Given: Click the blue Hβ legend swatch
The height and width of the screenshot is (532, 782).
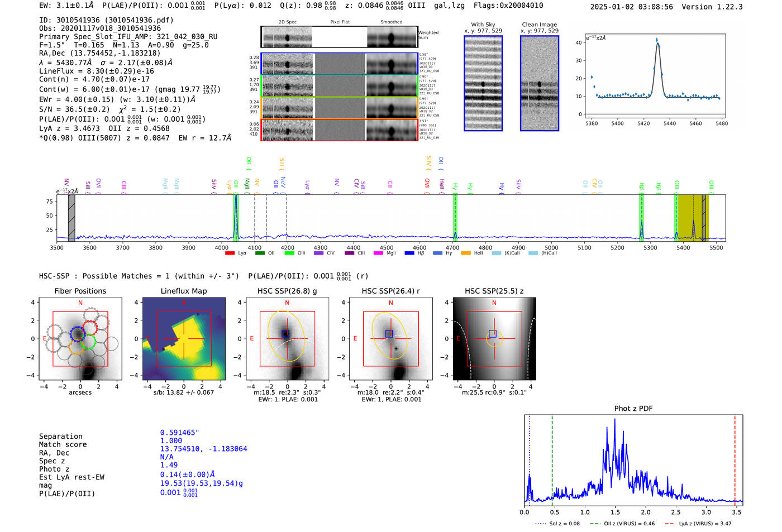Looking at the screenshot, I should [x=409, y=253].
